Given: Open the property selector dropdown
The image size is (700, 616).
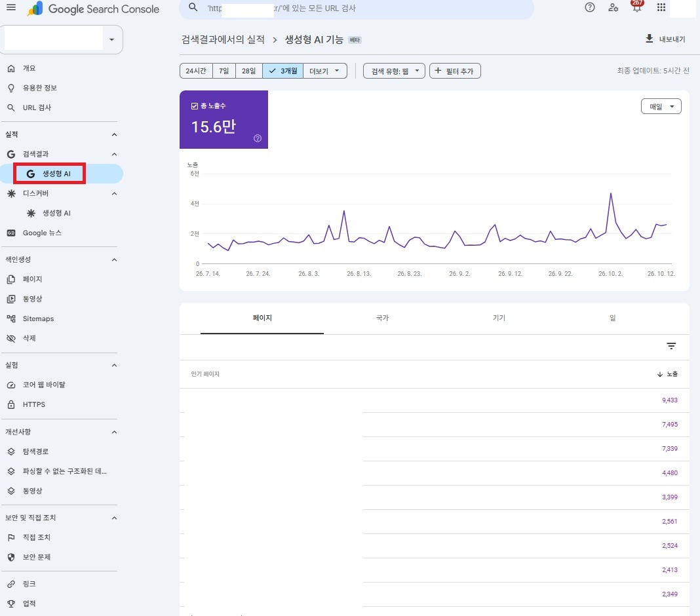Looking at the screenshot, I should [x=62, y=39].
